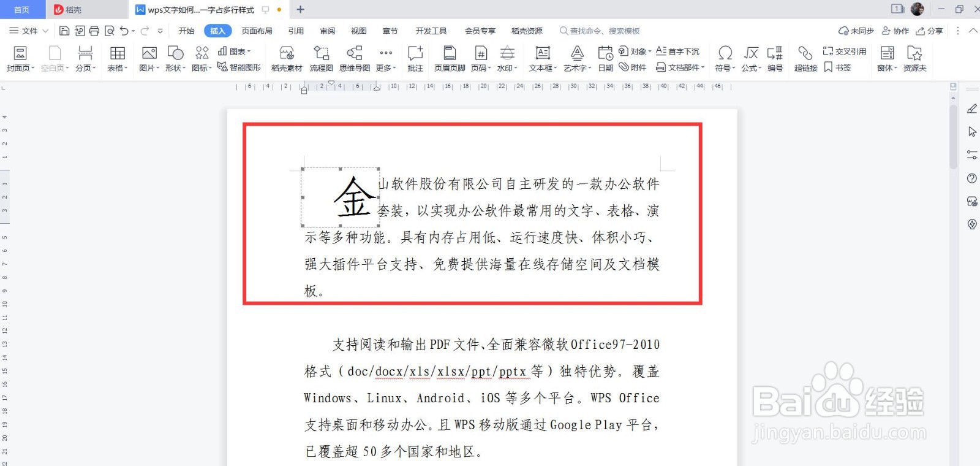Switch to the 页面布局 page layout tab
This screenshot has height=466, width=980.
pos(257,31)
